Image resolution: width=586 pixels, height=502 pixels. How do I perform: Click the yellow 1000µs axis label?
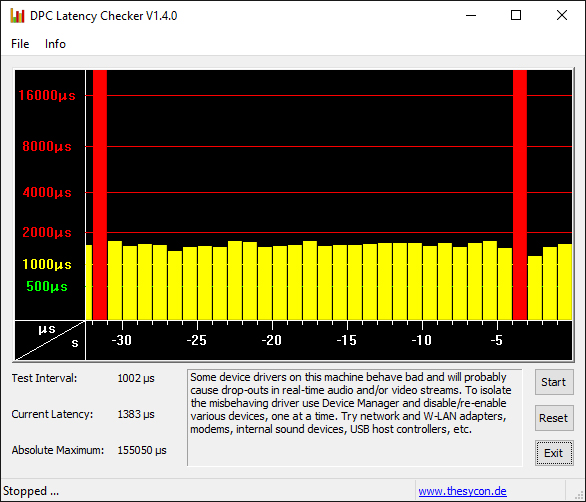point(47,264)
